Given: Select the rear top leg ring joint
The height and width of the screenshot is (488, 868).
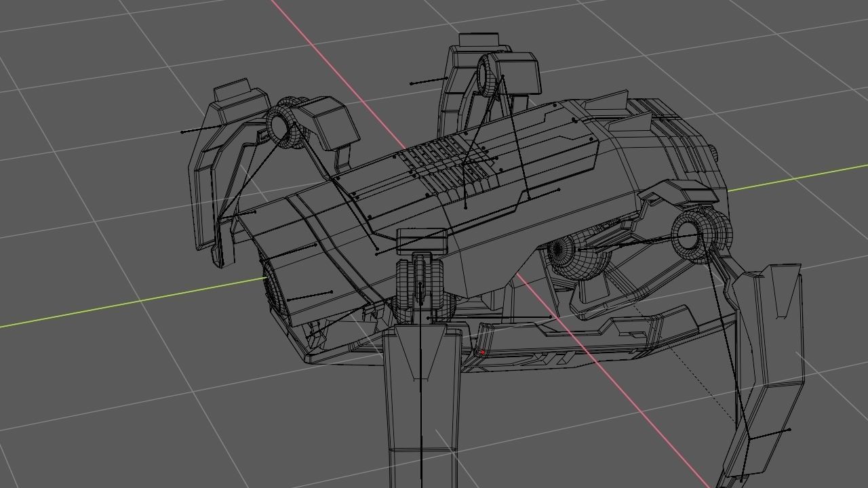Looking at the screenshot, I should point(488,75).
